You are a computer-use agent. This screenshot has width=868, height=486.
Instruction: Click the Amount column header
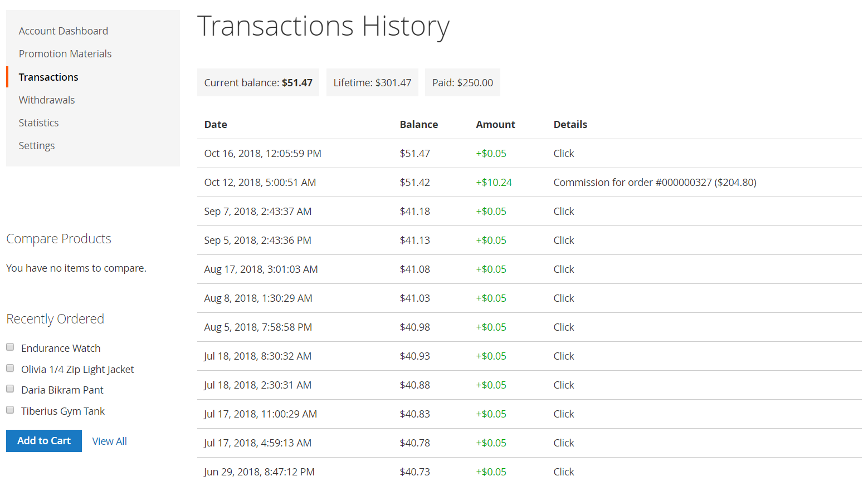[x=495, y=125]
